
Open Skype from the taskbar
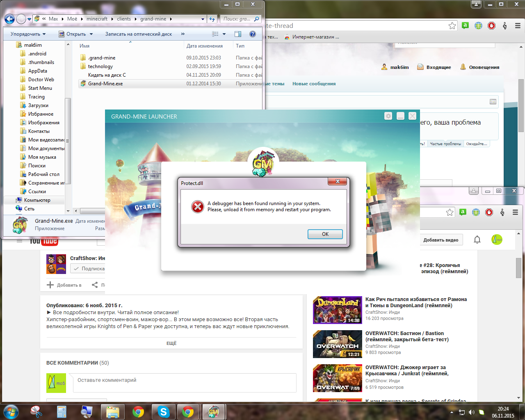[x=163, y=411]
